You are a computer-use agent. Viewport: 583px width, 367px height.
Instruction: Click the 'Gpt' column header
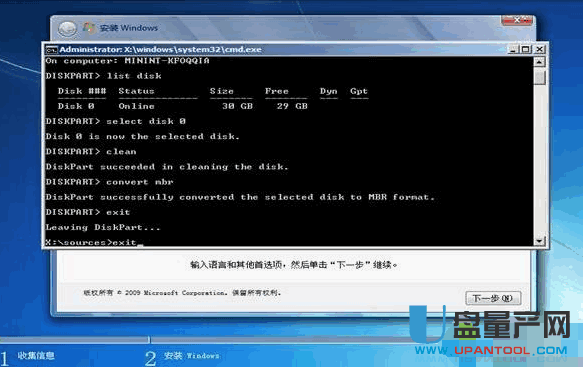coord(359,91)
